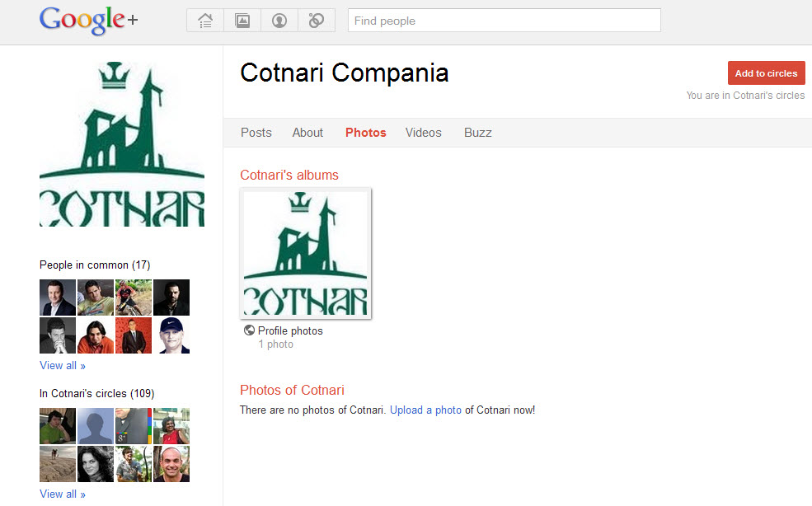
Task: Click the Google+ logo
Action: (88, 21)
